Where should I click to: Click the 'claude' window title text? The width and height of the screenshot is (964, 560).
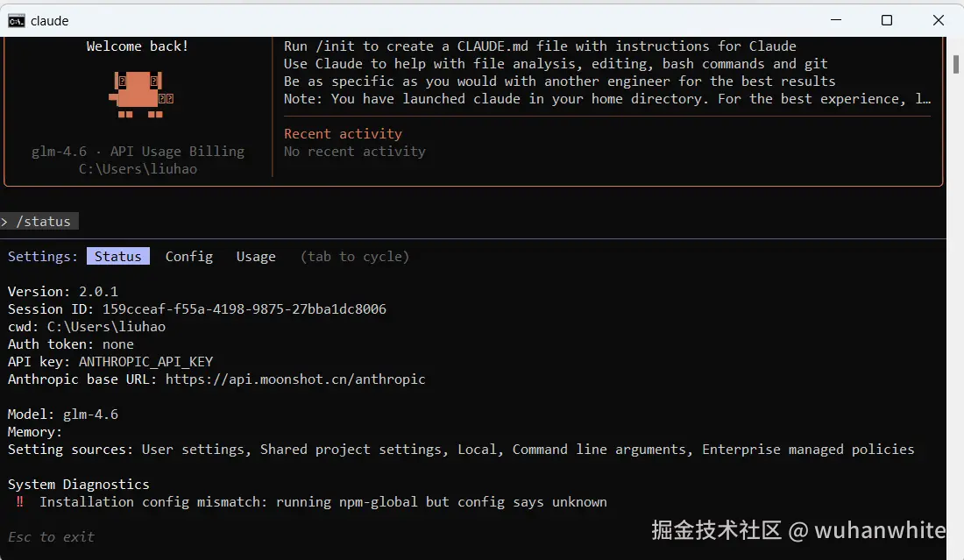tap(49, 21)
